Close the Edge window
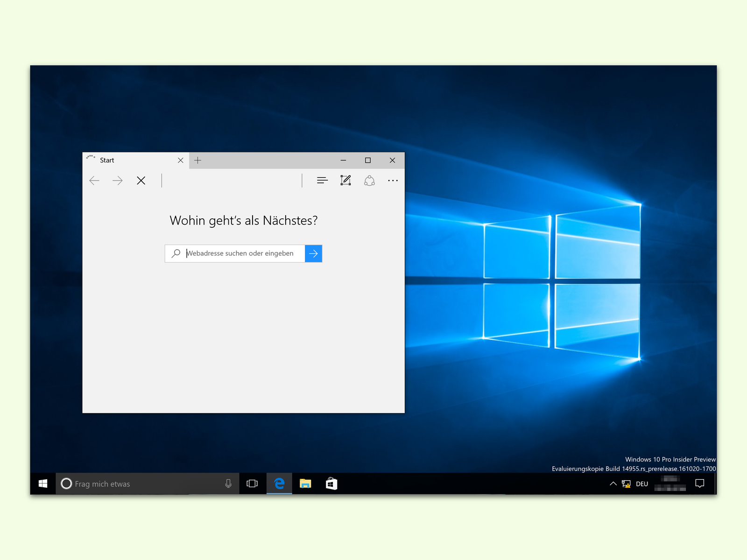This screenshot has width=747, height=560. pyautogui.click(x=393, y=161)
